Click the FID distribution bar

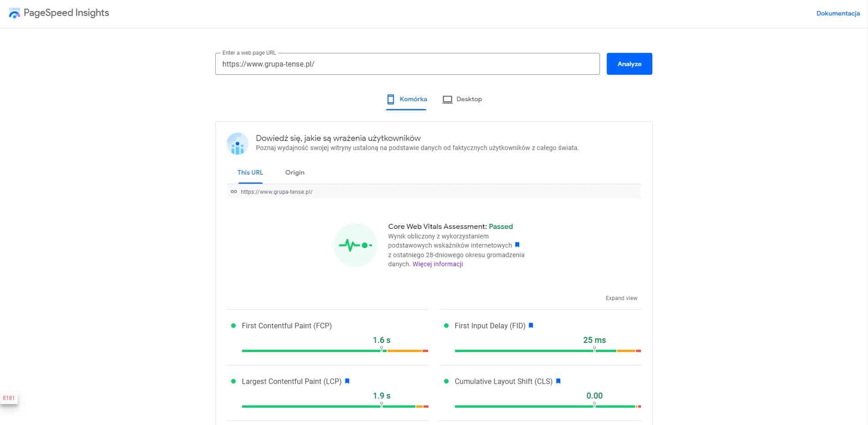[x=548, y=351]
